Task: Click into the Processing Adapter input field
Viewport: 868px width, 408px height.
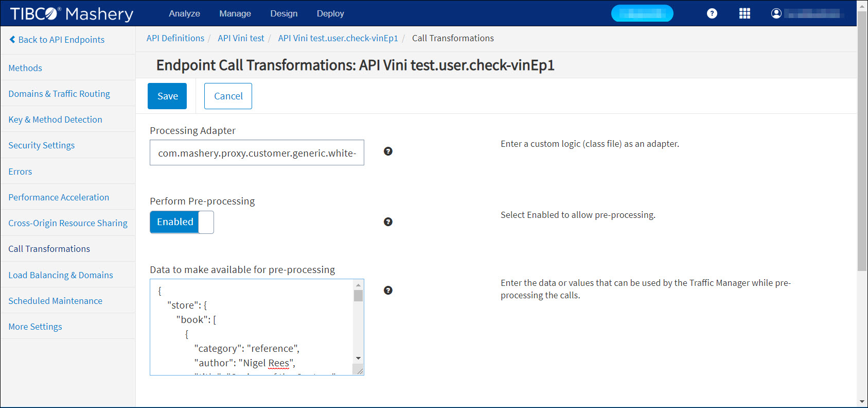Action: click(x=257, y=153)
